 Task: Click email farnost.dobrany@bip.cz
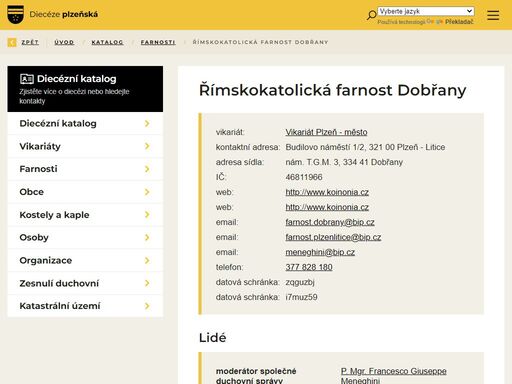[330, 222]
